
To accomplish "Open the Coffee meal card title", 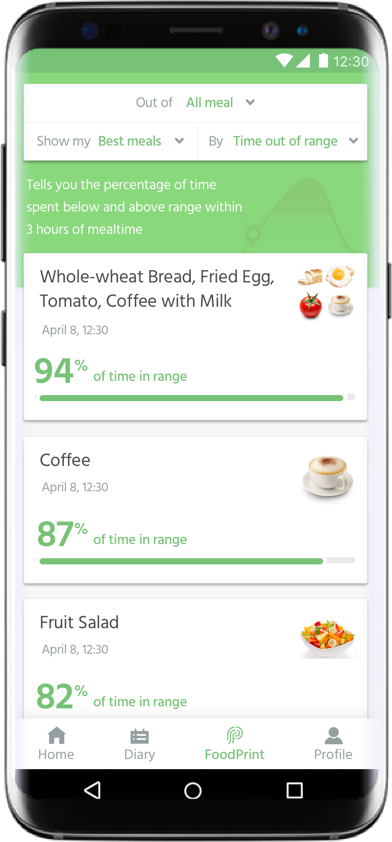I will coord(65,460).
